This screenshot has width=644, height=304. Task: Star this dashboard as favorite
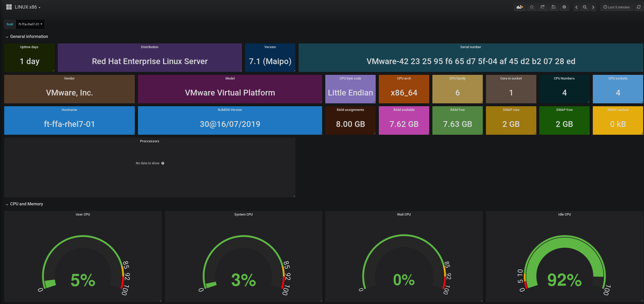pos(532,7)
